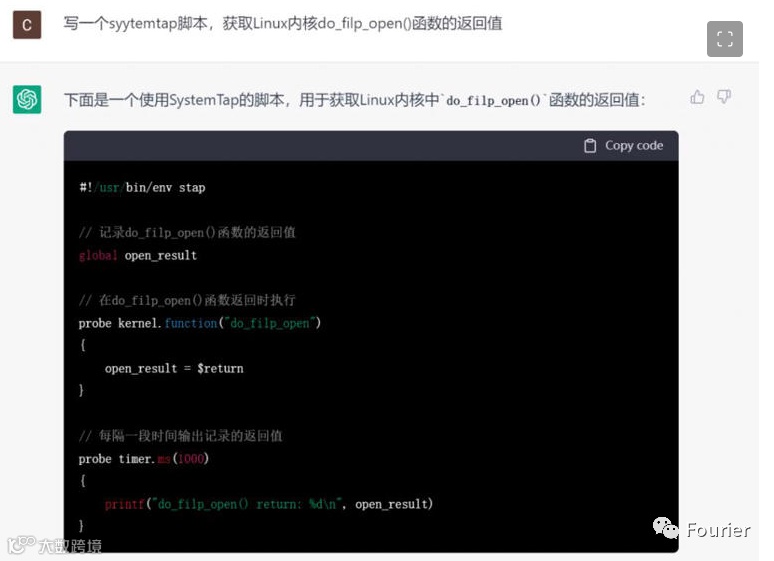Click the Copy code button

coord(623,146)
